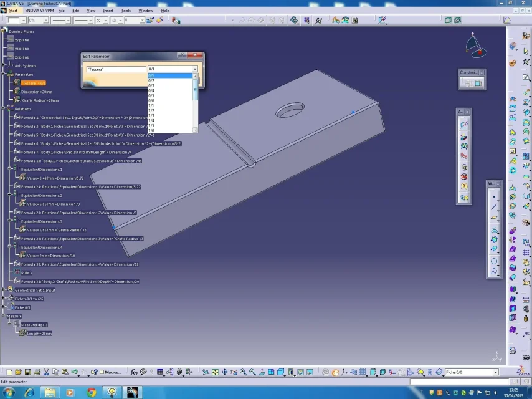Open the Tessera value dropdown

[195, 69]
